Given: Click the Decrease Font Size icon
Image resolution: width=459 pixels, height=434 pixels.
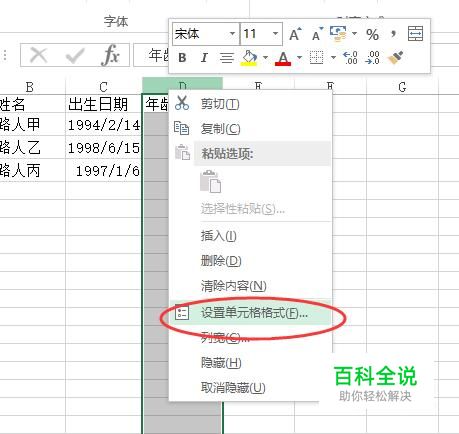Looking at the screenshot, I should 317,34.
